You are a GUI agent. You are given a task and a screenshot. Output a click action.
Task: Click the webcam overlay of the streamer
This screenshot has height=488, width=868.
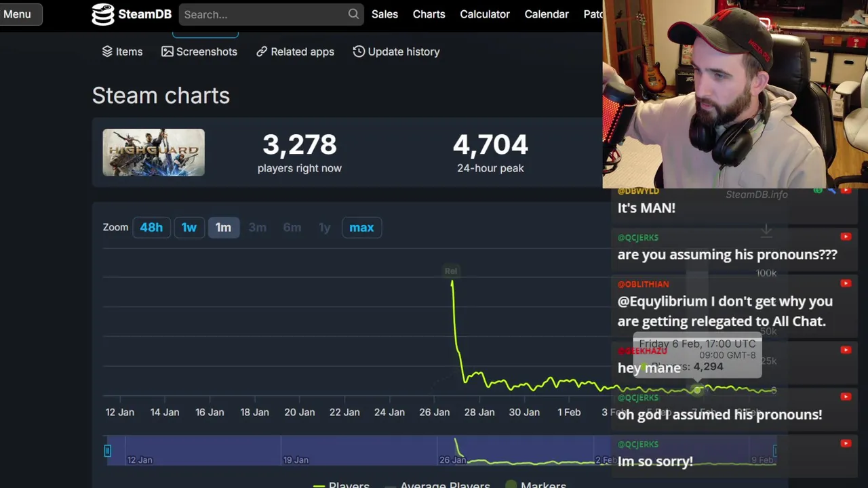735,94
